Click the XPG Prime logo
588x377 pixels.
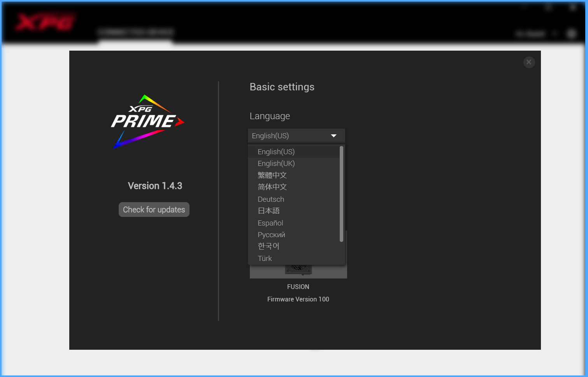point(147,122)
